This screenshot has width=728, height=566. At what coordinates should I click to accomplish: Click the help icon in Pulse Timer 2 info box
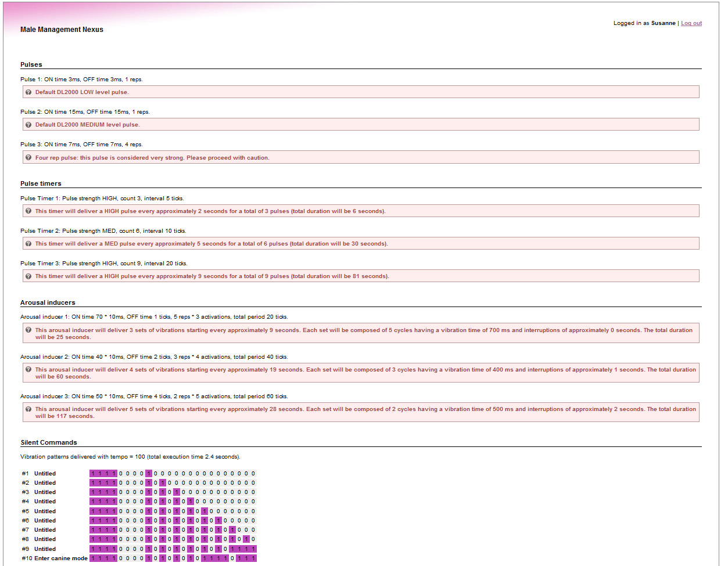[x=28, y=244]
